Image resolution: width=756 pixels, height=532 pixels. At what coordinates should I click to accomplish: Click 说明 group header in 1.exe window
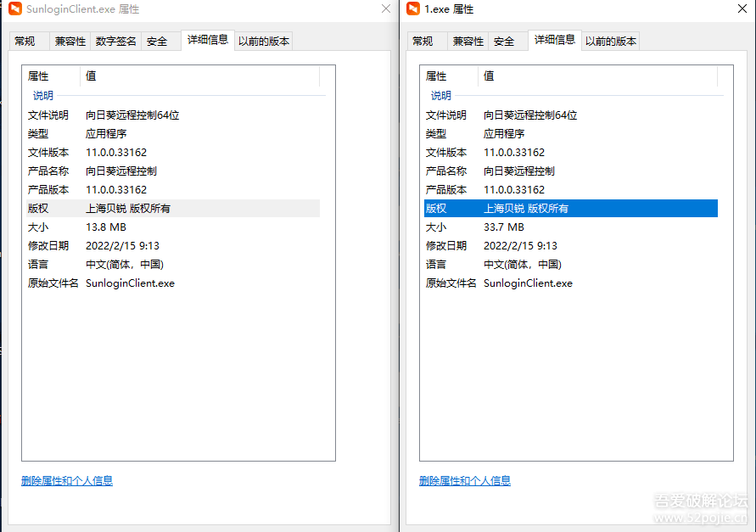pyautogui.click(x=440, y=96)
